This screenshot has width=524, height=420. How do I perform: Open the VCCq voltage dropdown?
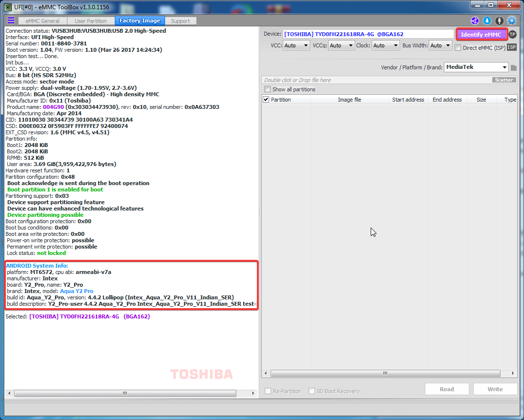341,45
